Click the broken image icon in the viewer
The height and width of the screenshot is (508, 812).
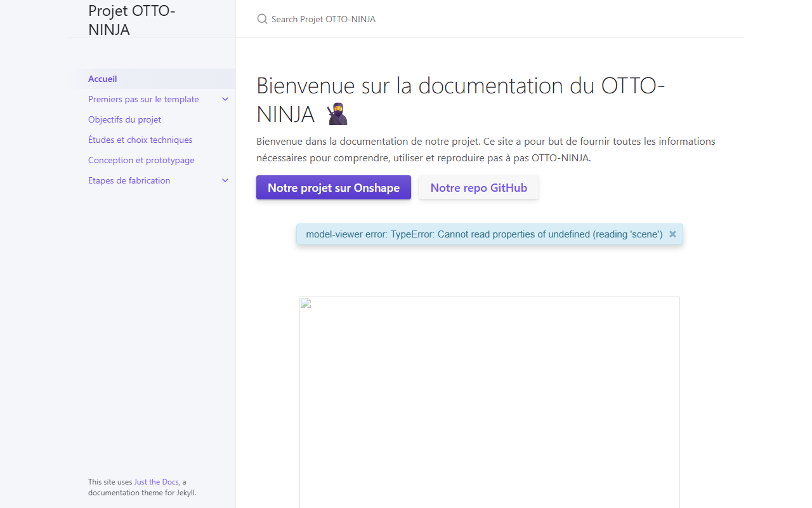tap(305, 302)
